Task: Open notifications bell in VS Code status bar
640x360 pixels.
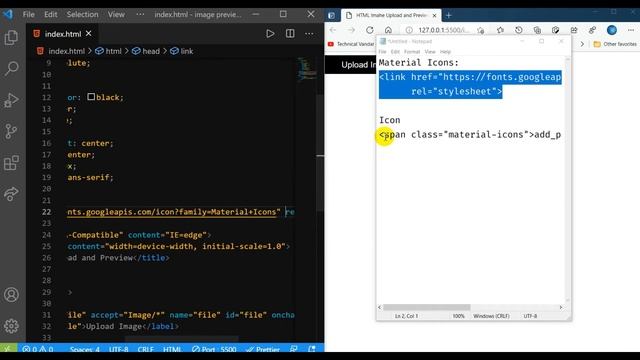Action: click(312, 349)
